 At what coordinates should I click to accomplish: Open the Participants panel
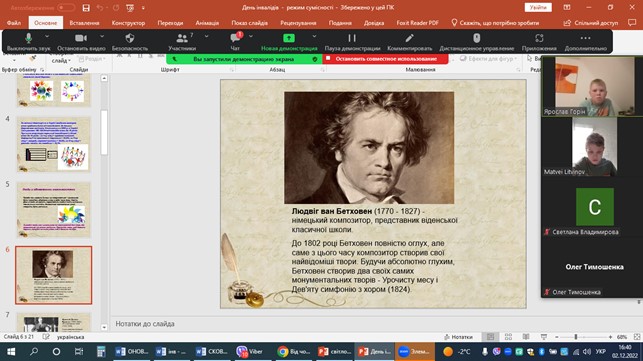(x=182, y=42)
